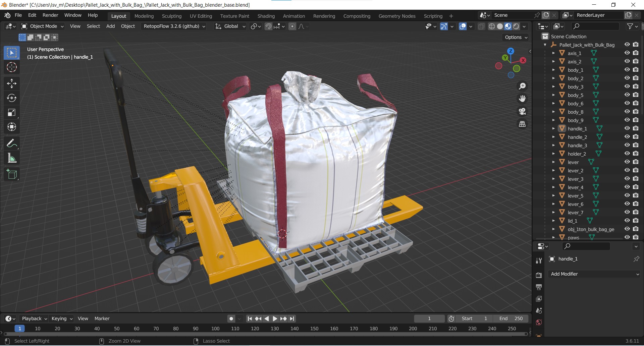This screenshot has width=644, height=346.
Task: Switch to the Modeling workspace tab
Action: coord(144,16)
